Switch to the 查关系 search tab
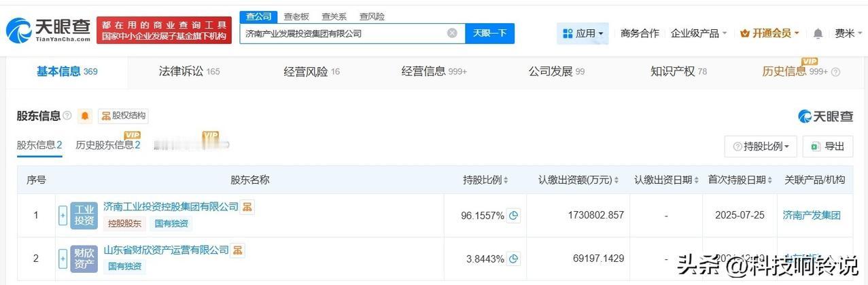The width and height of the screenshot is (868, 285). coord(334,16)
